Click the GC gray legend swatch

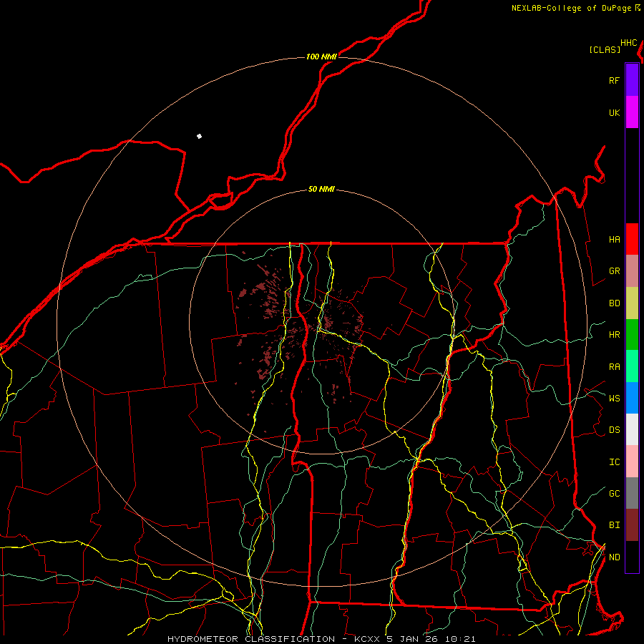coord(632,493)
